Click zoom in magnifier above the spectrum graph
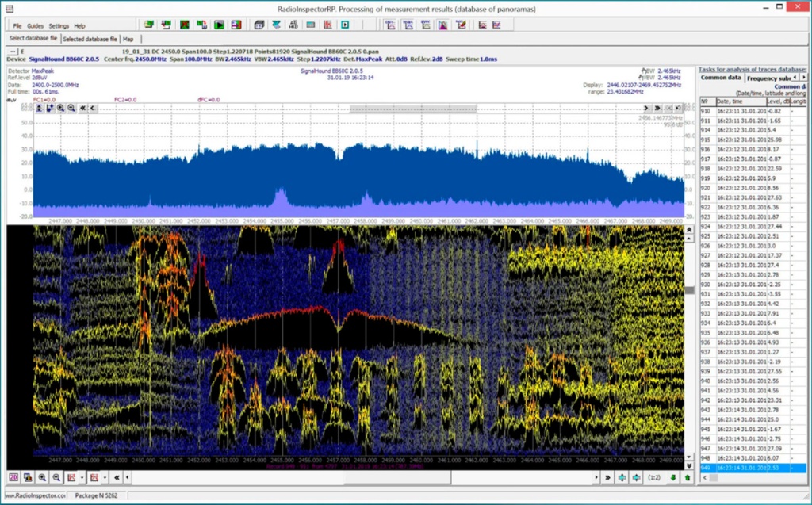This screenshot has width=812, height=505. (61, 108)
